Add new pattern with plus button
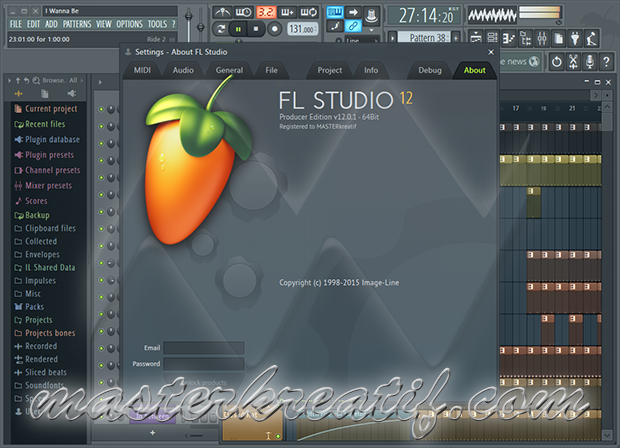The width and height of the screenshot is (620, 448). [x=456, y=38]
